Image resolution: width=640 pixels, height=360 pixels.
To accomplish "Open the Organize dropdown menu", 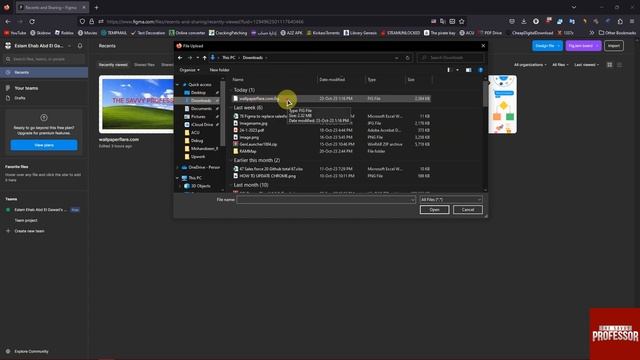I will (189, 70).
